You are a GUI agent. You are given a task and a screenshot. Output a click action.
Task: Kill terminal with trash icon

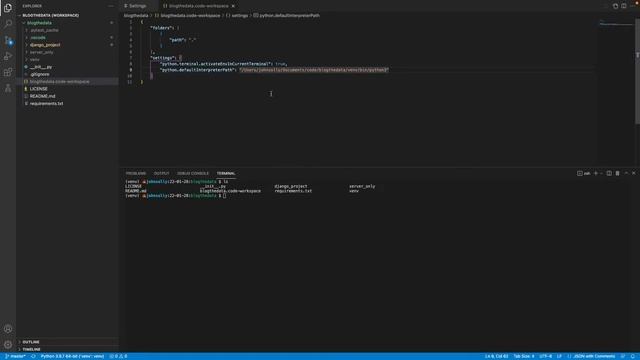(618, 173)
